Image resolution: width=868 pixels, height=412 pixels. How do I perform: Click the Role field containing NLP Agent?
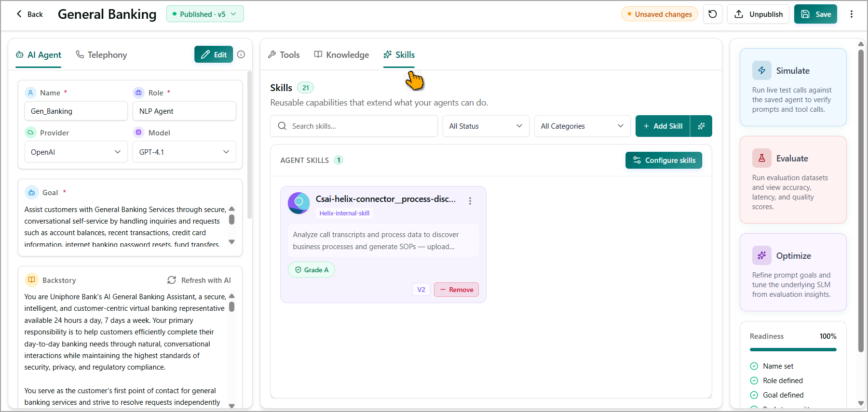(x=184, y=111)
